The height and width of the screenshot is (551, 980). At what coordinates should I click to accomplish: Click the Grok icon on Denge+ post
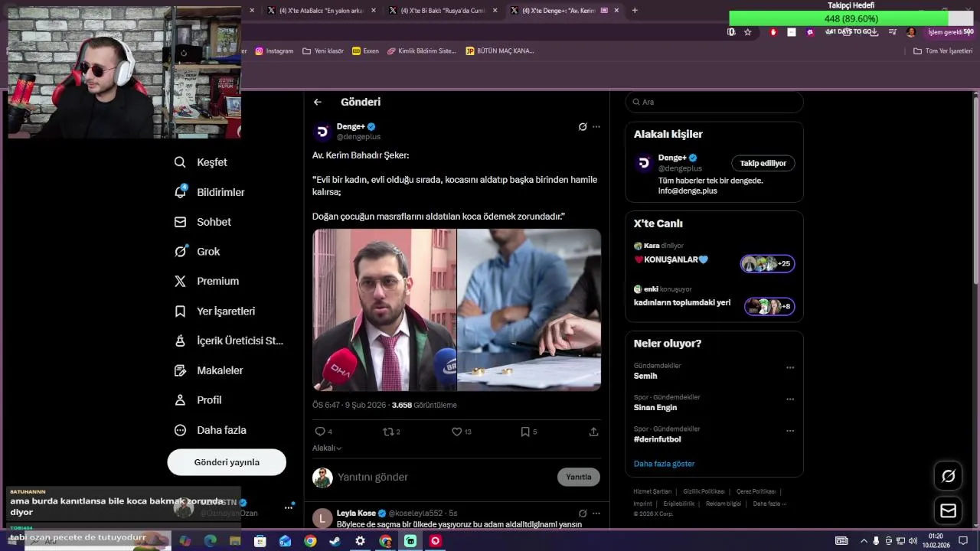tap(583, 127)
